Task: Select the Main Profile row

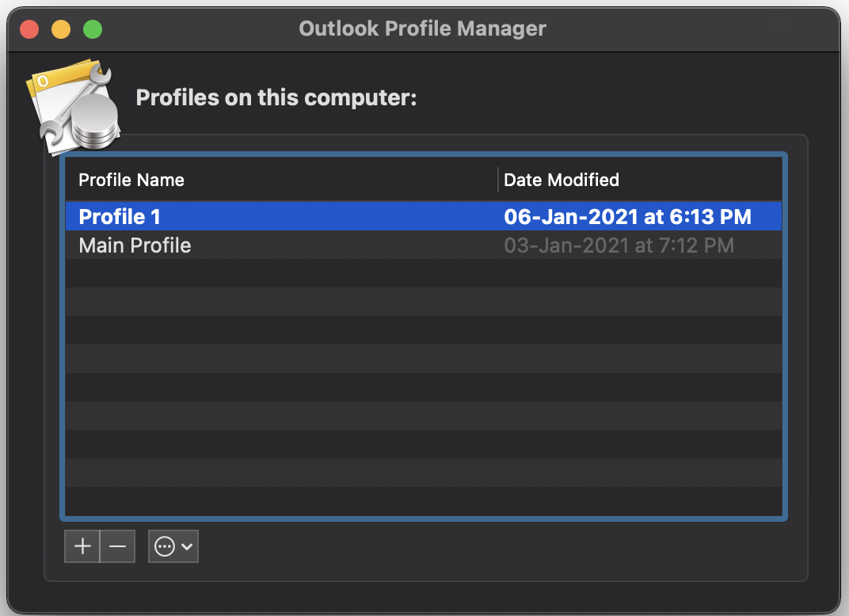Action: 424,245
